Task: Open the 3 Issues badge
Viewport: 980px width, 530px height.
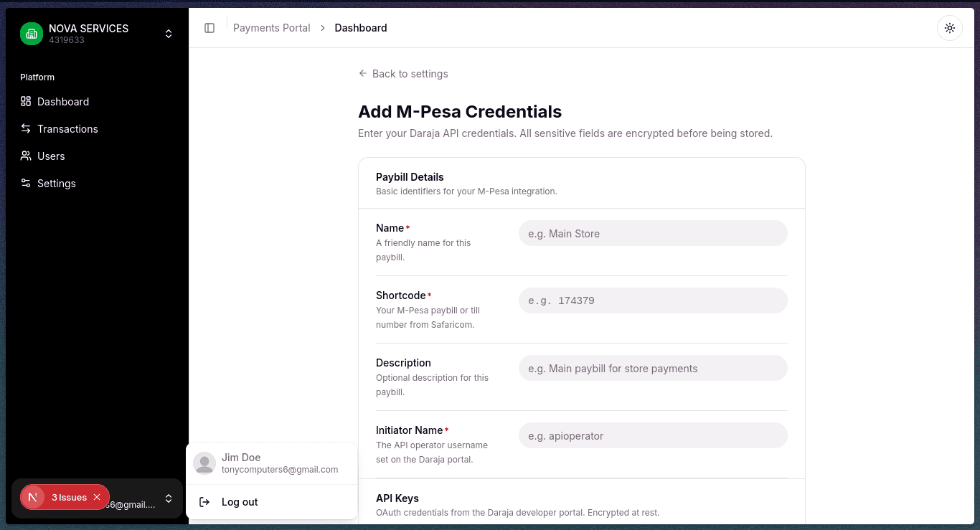Action: pyautogui.click(x=69, y=497)
